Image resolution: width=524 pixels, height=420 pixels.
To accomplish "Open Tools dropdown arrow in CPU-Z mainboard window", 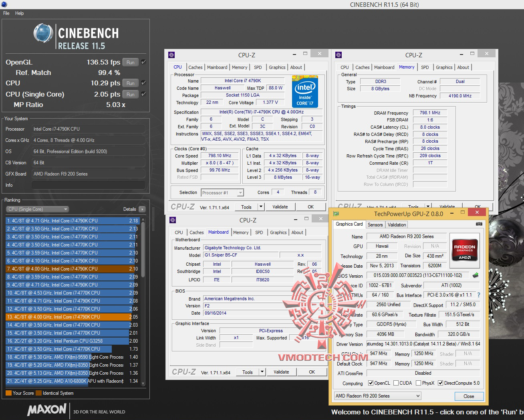I will 262,372.
